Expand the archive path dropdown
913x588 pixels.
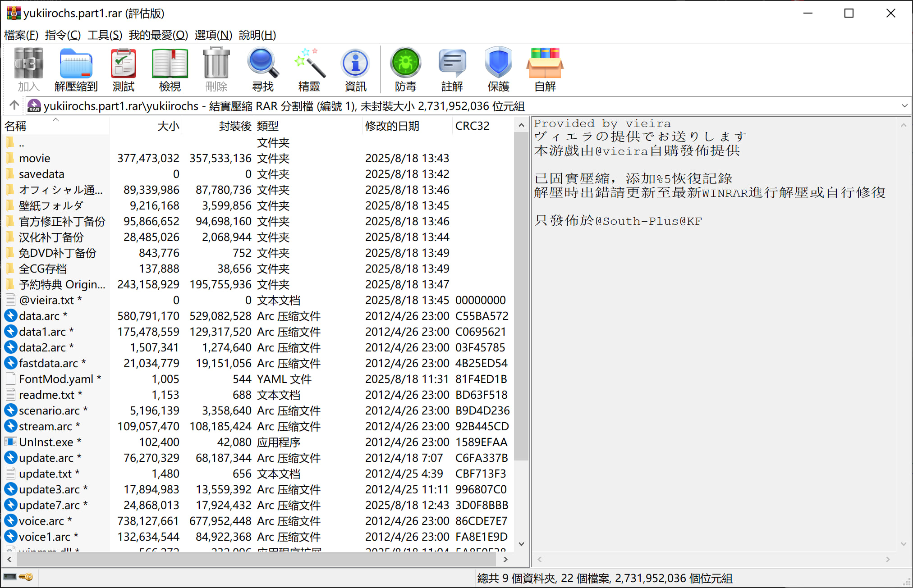coord(904,106)
